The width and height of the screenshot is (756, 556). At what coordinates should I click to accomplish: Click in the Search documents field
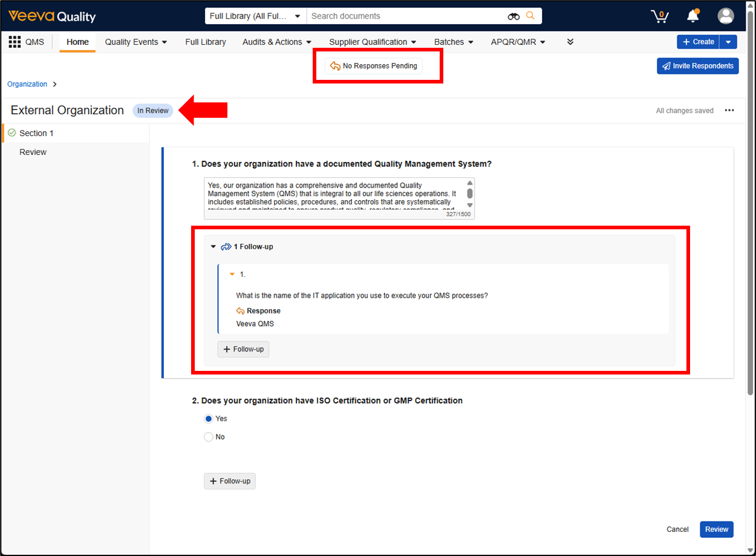click(405, 16)
